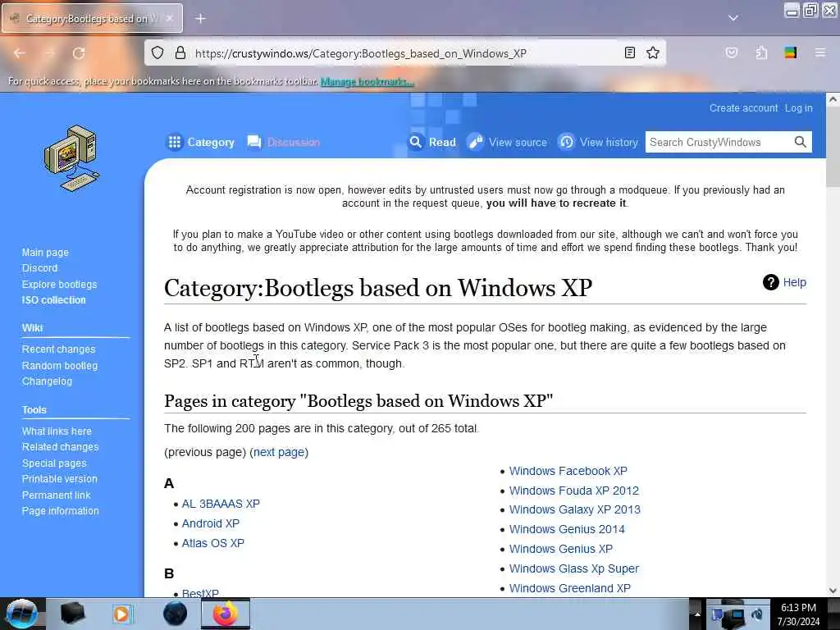Open What links here tool
This screenshot has width=840, height=630.
pyautogui.click(x=57, y=431)
